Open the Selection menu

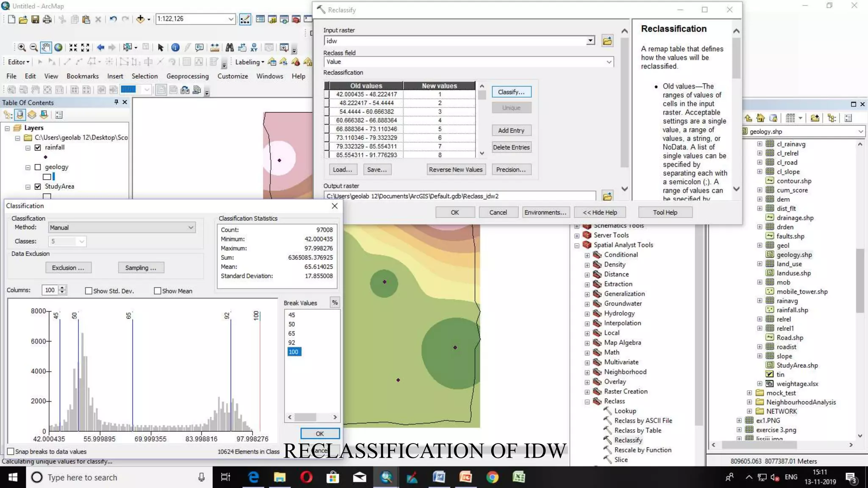pyautogui.click(x=145, y=76)
